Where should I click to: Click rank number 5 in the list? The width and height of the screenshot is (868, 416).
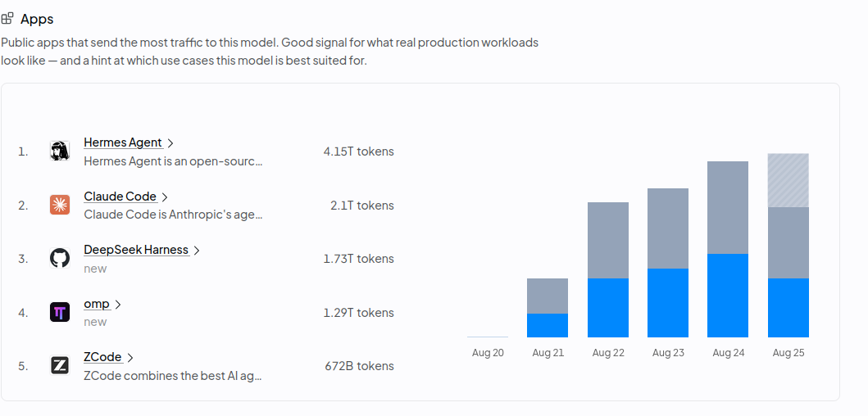tap(23, 366)
